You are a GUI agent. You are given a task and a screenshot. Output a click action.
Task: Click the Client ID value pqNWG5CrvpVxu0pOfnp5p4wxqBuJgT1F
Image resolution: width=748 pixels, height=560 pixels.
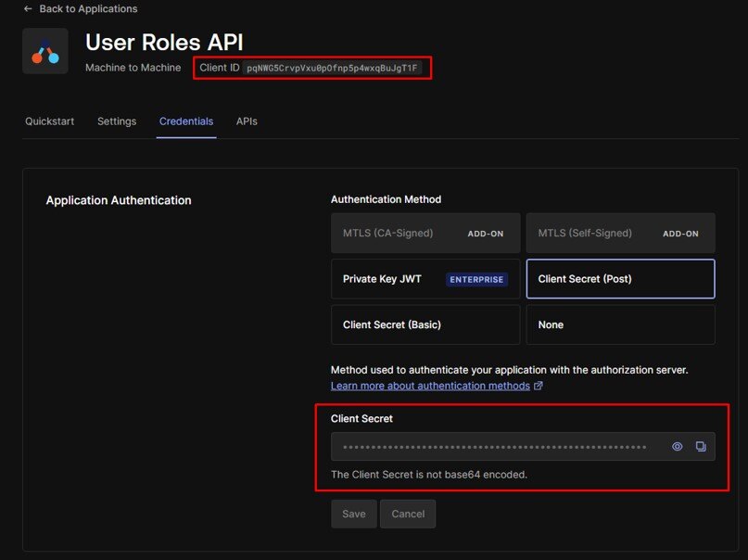332,68
